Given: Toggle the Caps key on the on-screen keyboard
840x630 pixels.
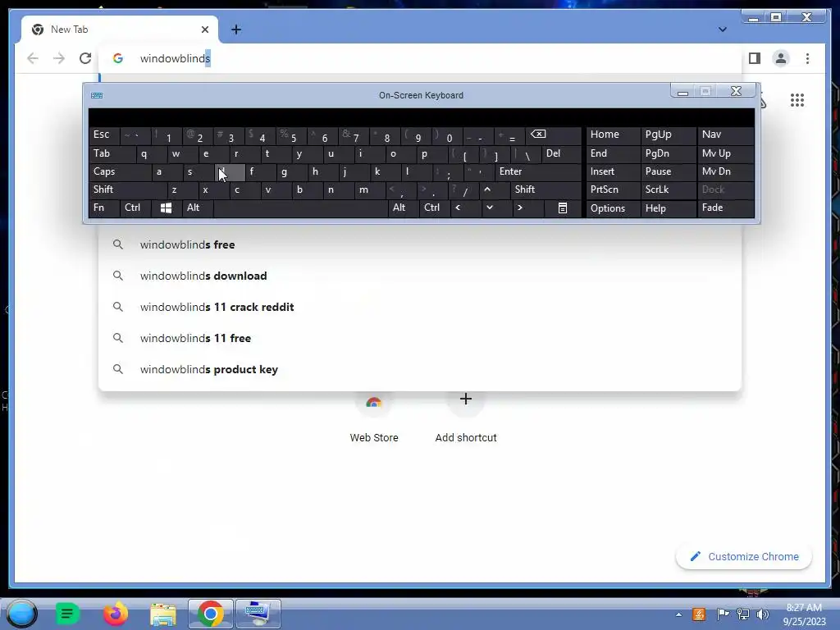Looking at the screenshot, I should coord(120,172).
